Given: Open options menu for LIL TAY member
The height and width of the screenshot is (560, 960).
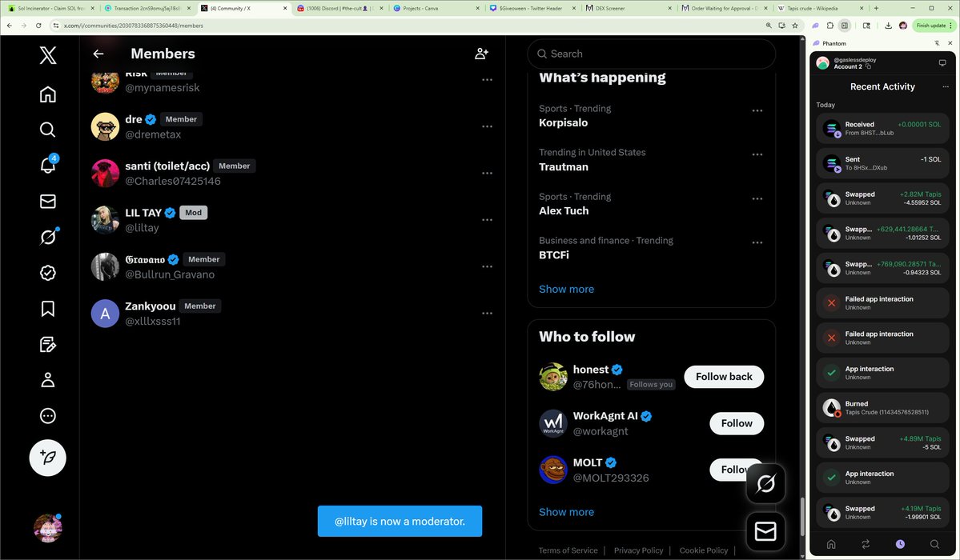Looking at the screenshot, I should click(487, 219).
